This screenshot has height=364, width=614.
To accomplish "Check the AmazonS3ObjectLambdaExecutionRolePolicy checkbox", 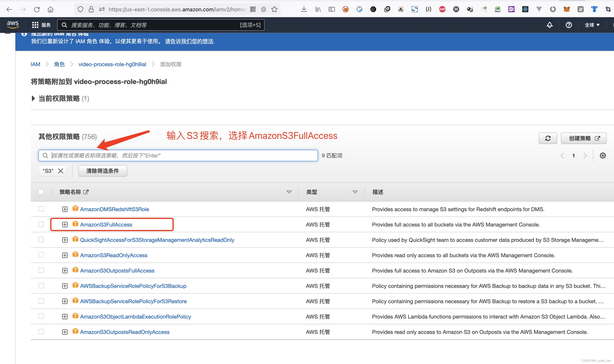I will 41,316.
